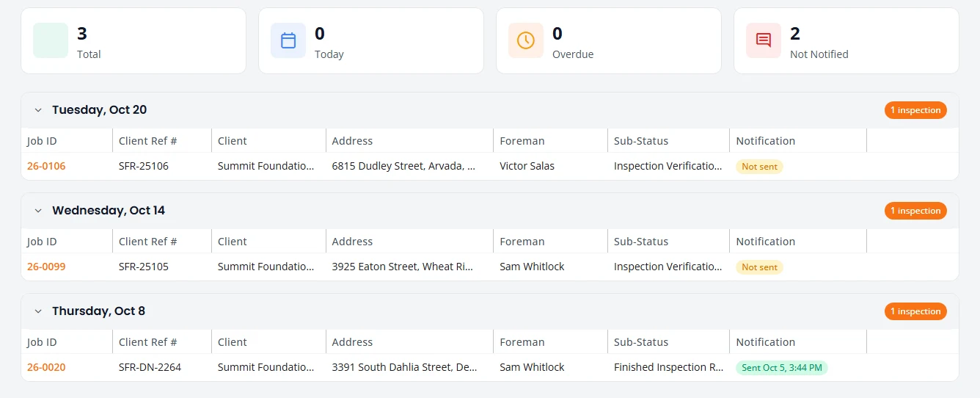Image resolution: width=980 pixels, height=398 pixels.
Task: Collapse the Wednesday, Oct 14 group
Action: (x=38, y=211)
